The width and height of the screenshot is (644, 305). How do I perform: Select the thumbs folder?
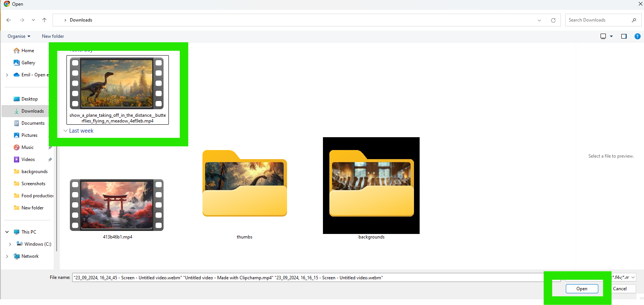(x=244, y=195)
